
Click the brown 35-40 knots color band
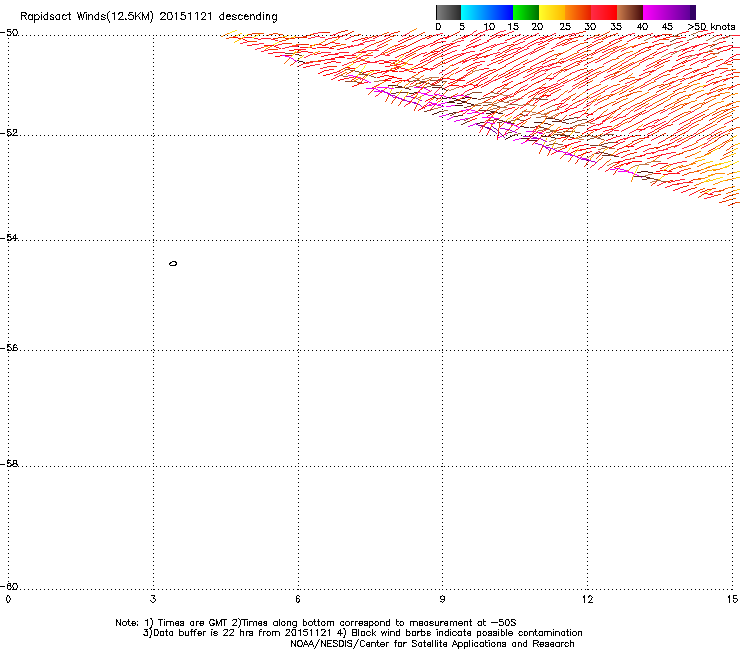point(630,12)
